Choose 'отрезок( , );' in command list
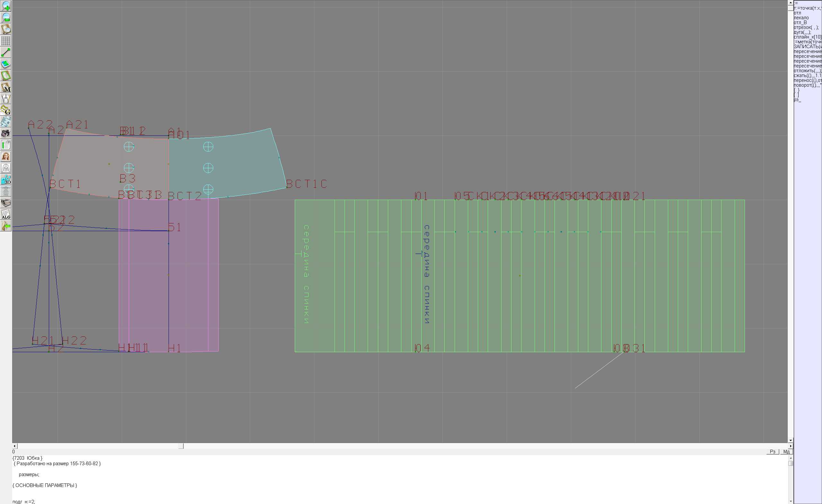Viewport: 822px width, 504px height. point(806,27)
